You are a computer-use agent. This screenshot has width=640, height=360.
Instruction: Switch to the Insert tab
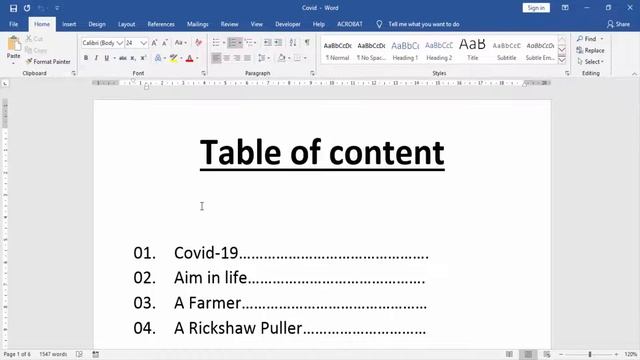69,24
